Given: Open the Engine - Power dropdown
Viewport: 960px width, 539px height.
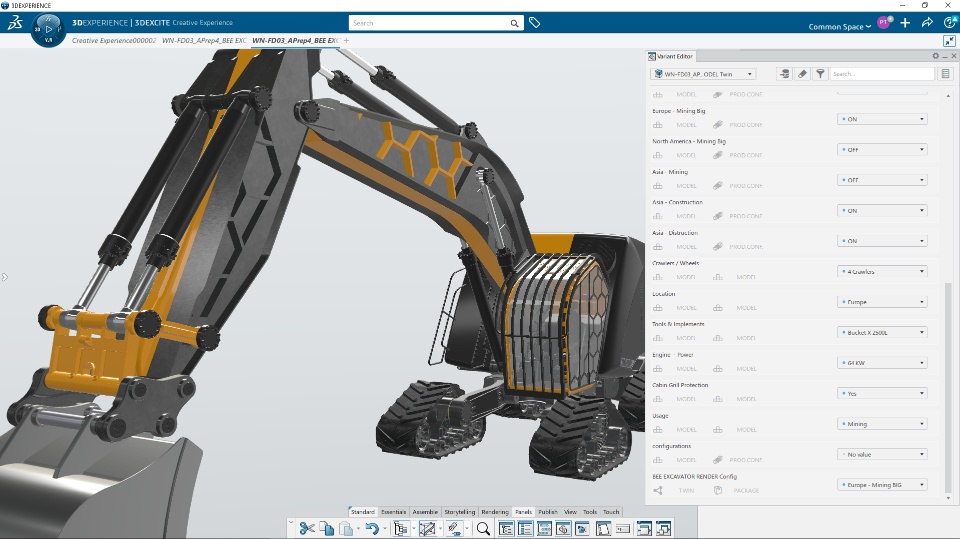Looking at the screenshot, I should pos(882,363).
